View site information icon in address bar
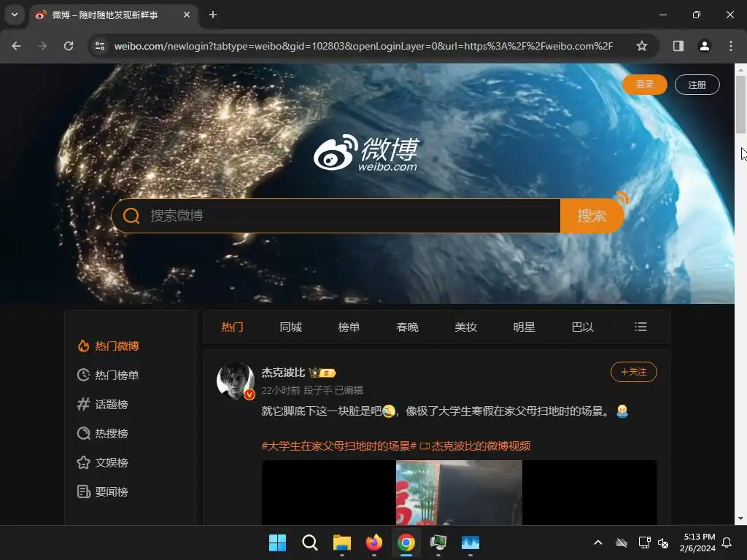The height and width of the screenshot is (560, 747). coord(100,46)
